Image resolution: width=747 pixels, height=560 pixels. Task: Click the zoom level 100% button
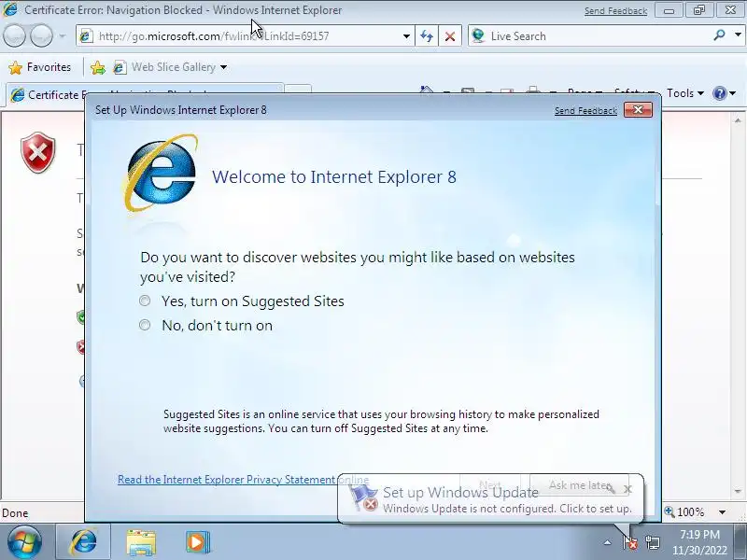[684, 512]
